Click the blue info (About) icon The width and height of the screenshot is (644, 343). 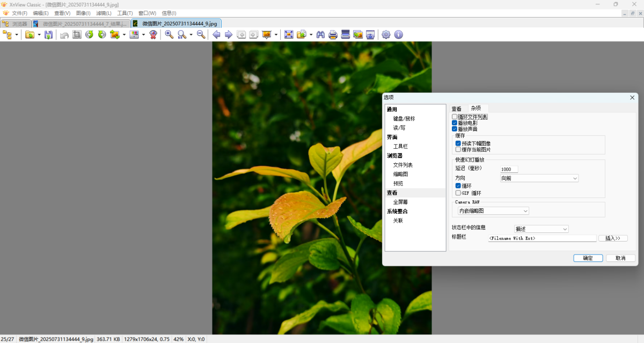click(398, 35)
